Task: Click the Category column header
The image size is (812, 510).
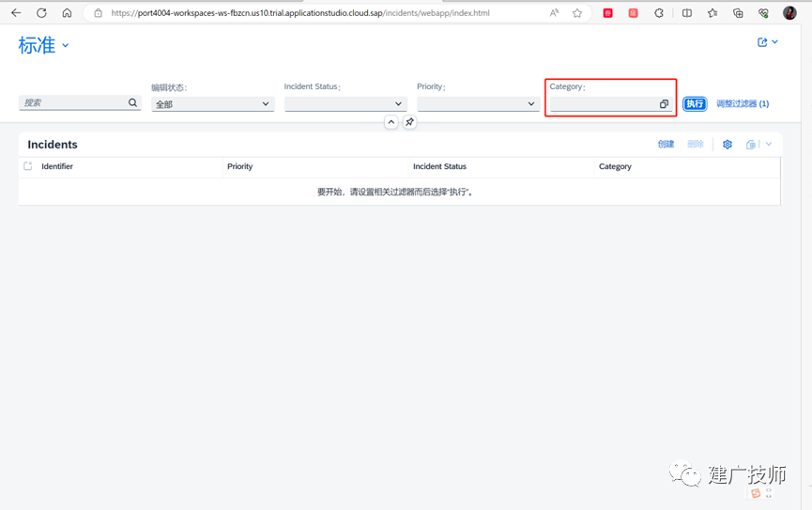Action: pyautogui.click(x=615, y=166)
